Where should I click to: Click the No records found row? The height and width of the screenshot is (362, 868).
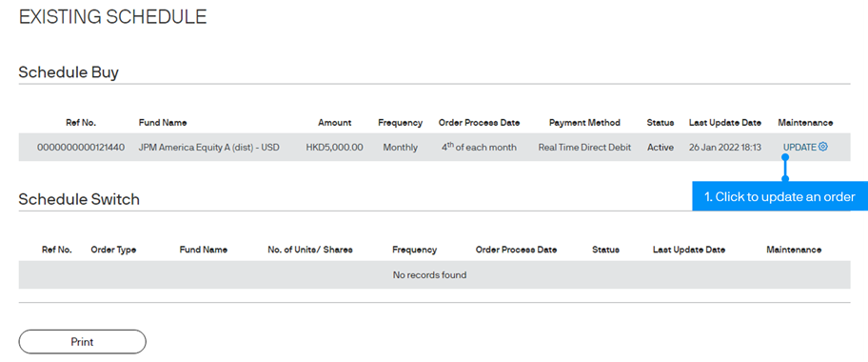(x=434, y=275)
